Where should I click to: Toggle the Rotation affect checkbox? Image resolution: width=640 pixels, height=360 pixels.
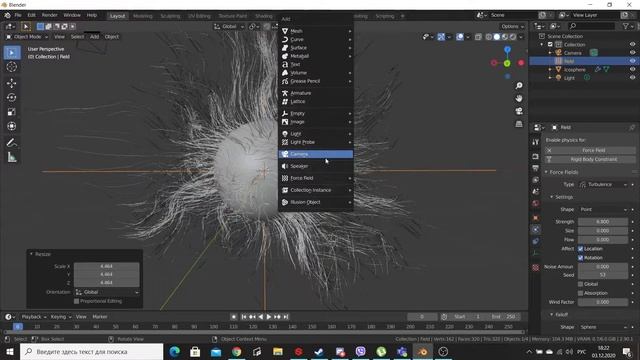(580, 258)
